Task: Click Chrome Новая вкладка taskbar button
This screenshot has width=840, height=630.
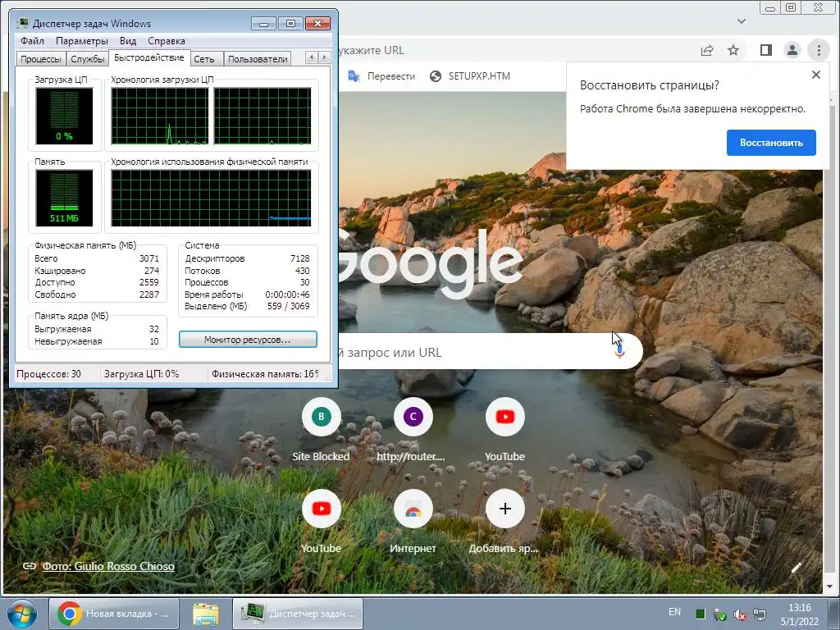Action: [113, 614]
